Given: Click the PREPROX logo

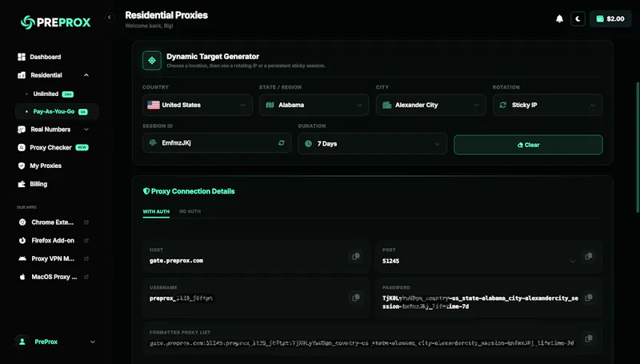Looking at the screenshot, I should pyautogui.click(x=55, y=22).
